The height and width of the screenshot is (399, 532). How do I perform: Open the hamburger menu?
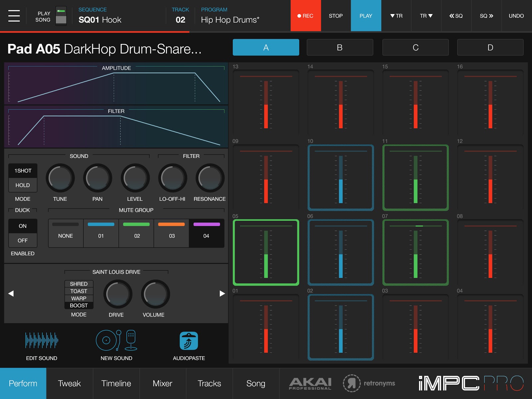[x=14, y=16]
